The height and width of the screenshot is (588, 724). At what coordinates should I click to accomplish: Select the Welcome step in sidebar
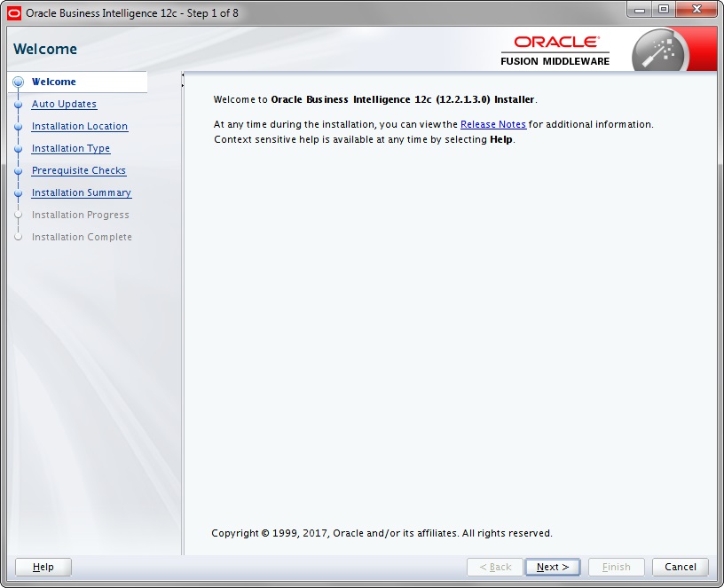coord(54,82)
